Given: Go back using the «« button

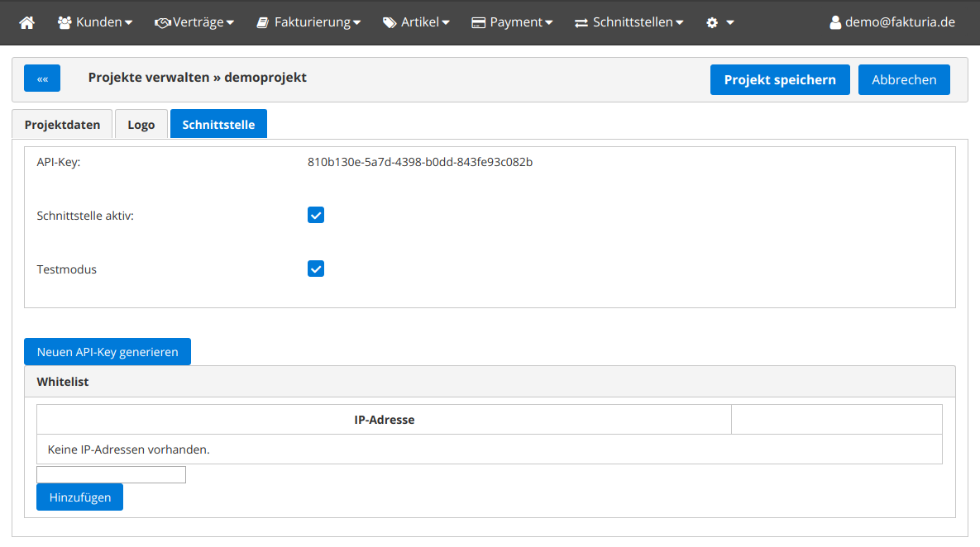Looking at the screenshot, I should click(42, 78).
